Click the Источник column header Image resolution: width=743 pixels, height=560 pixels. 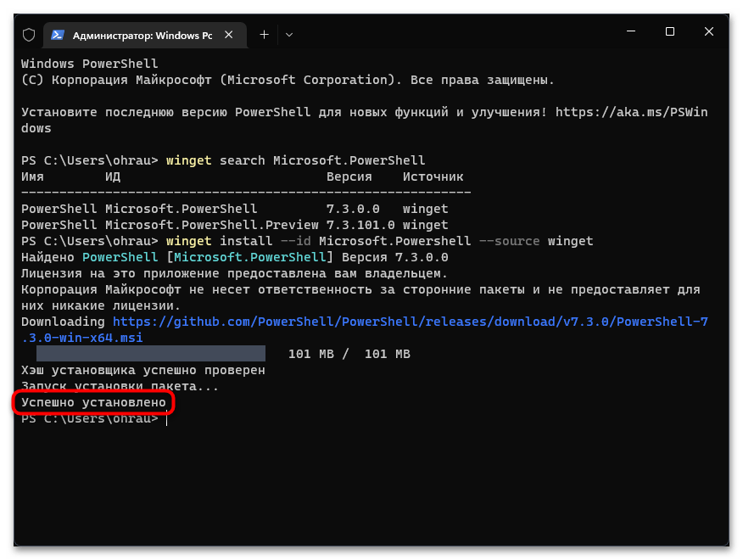click(x=433, y=176)
